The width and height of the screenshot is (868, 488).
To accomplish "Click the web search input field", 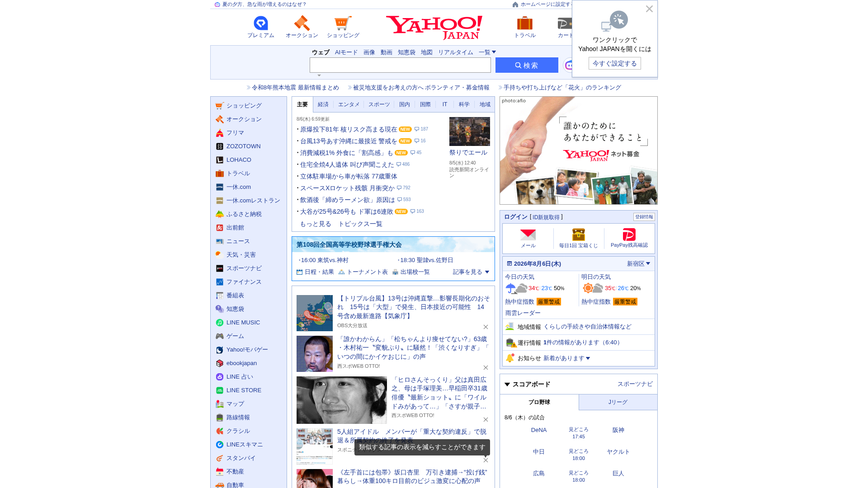I will (400, 65).
